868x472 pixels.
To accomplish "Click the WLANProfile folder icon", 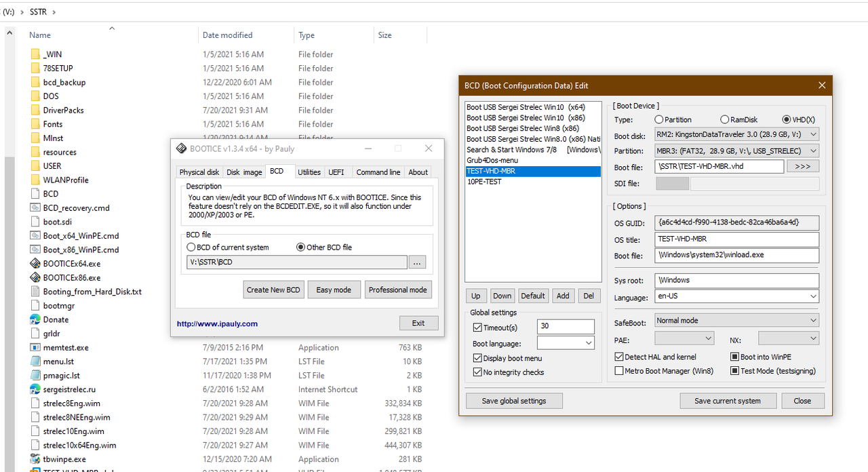I will coord(35,180).
